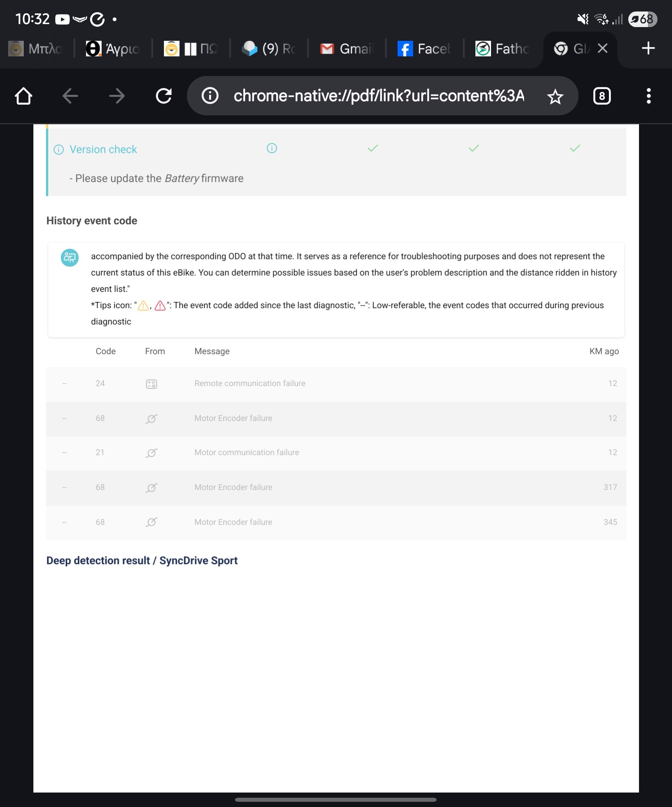Click the red warning triangle tip icon
Screen dimensions: 672x807
pyautogui.click(x=160, y=306)
